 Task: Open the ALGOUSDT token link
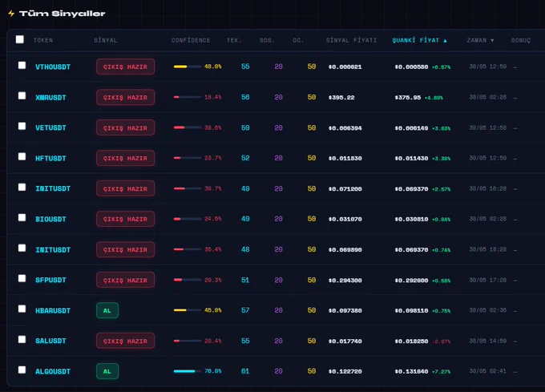(53, 371)
